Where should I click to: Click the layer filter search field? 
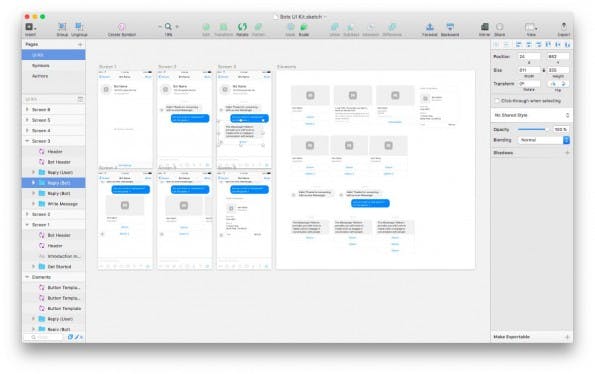click(x=44, y=337)
